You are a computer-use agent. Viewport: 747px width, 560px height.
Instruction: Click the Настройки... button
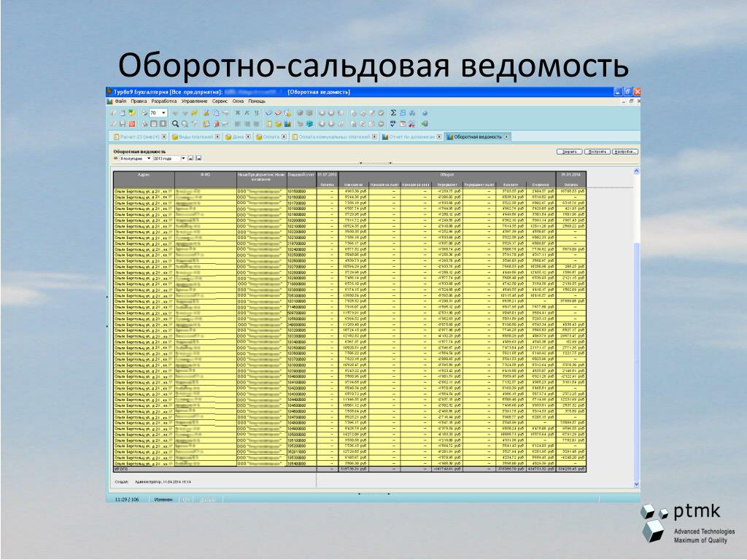point(624,152)
